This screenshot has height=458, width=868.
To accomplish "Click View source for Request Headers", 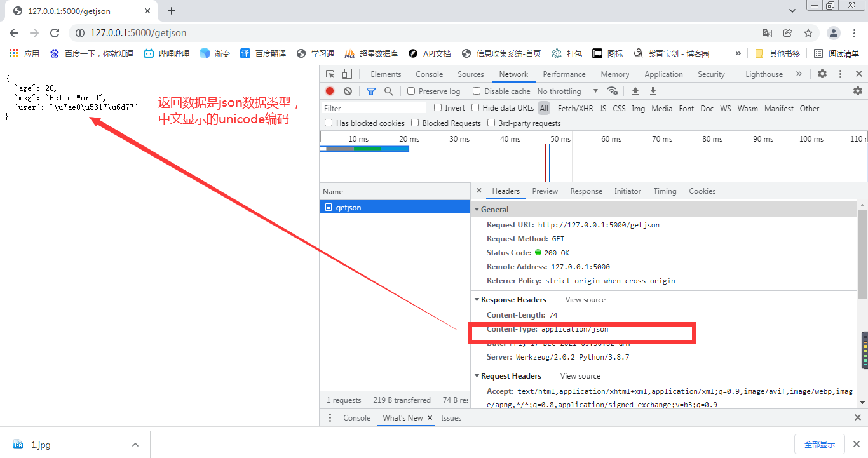I will pyautogui.click(x=580, y=376).
